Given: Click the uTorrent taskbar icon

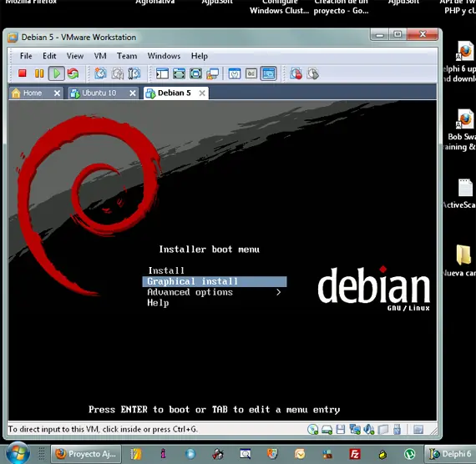Looking at the screenshot, I should [x=409, y=454].
